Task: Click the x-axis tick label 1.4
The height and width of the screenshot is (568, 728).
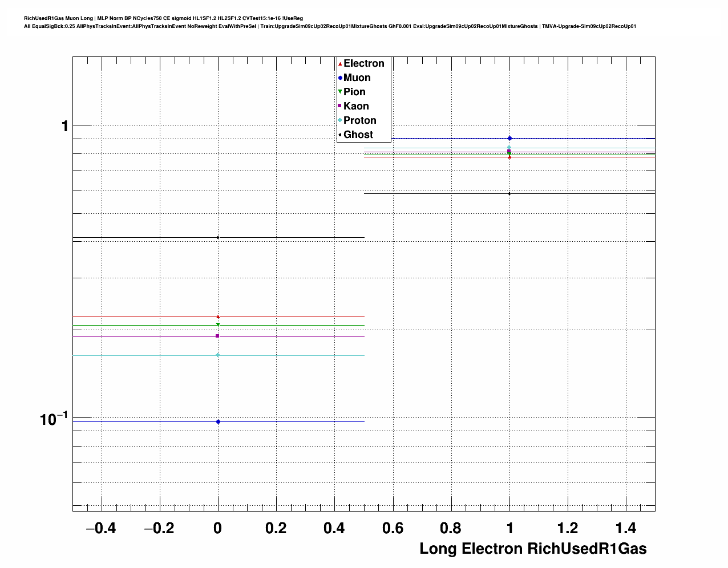Action: 626,528
